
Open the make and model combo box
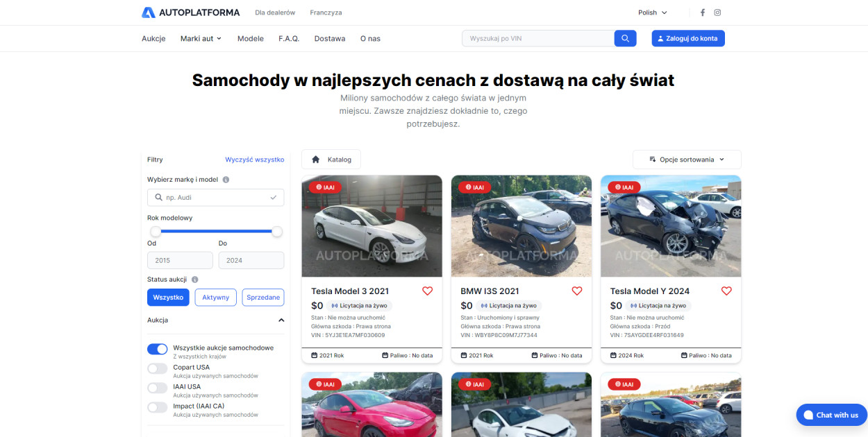(x=215, y=198)
